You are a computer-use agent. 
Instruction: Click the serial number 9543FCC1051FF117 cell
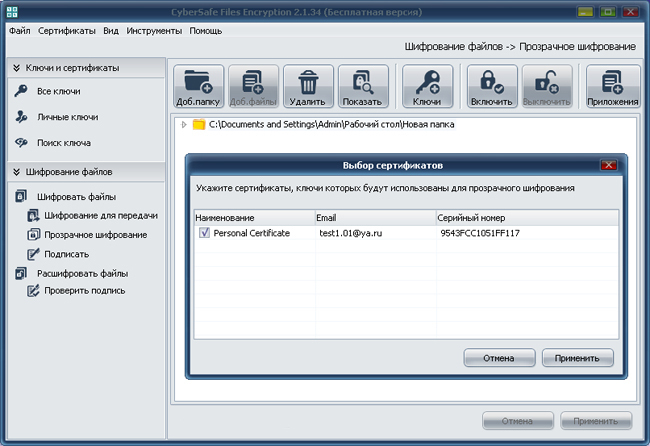click(480, 233)
